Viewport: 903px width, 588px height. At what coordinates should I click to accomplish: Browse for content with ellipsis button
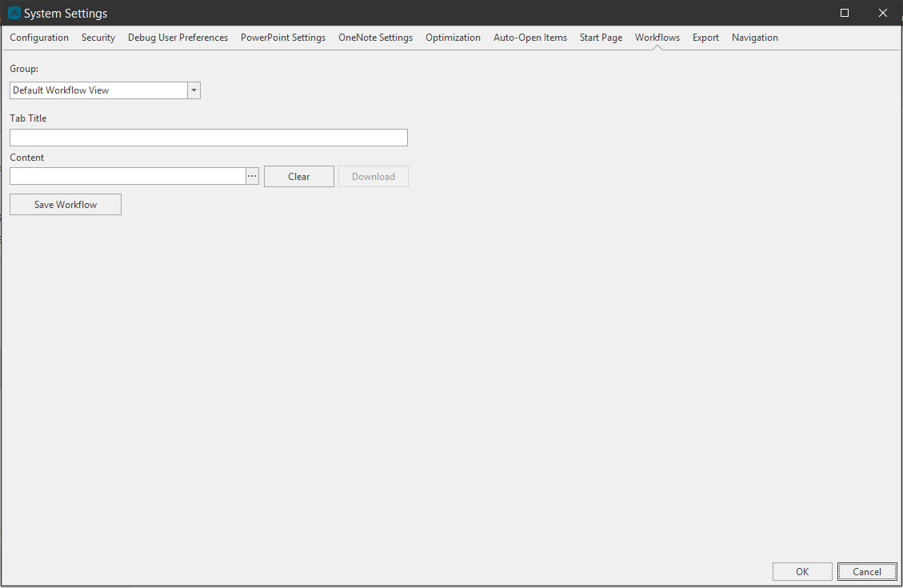point(252,176)
